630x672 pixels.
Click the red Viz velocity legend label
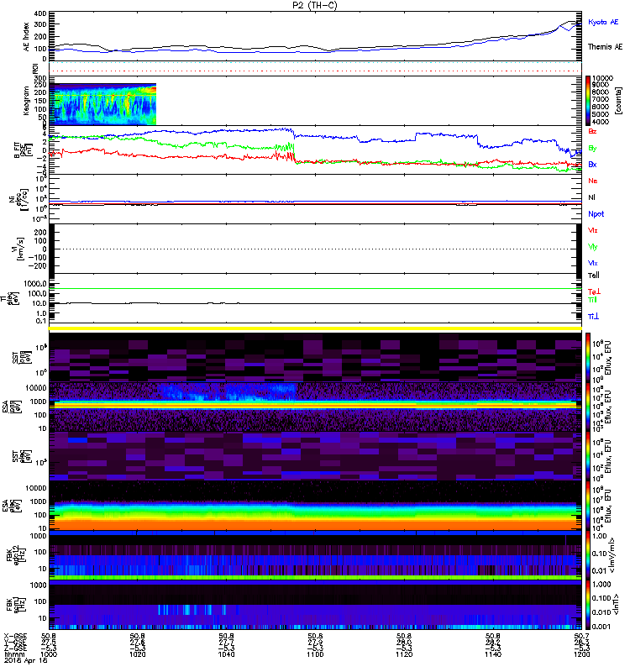593,230
